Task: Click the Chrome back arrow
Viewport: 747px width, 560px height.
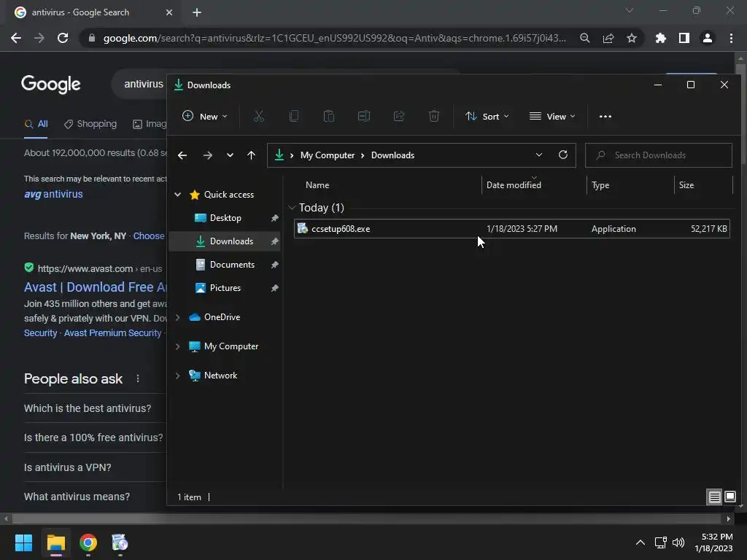Action: click(16, 38)
